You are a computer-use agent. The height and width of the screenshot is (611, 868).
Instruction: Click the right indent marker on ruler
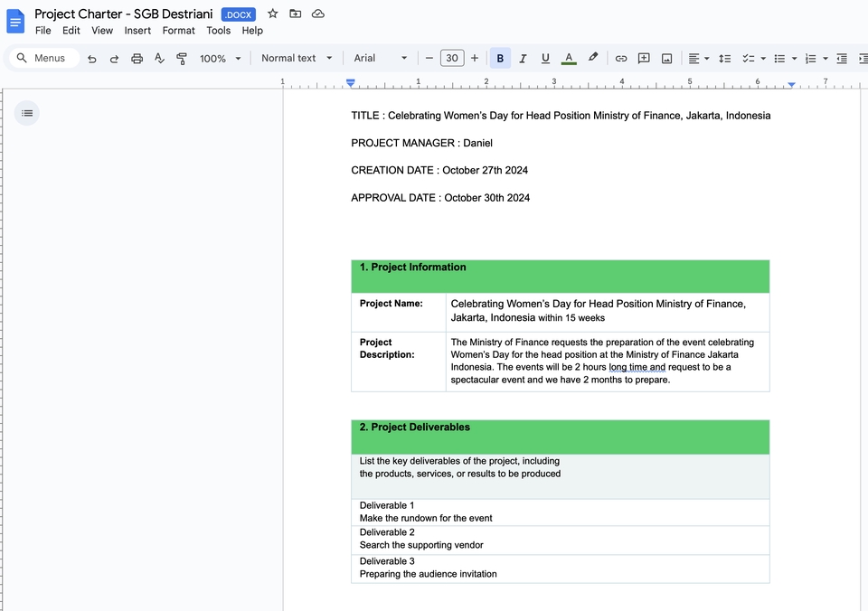coord(792,84)
